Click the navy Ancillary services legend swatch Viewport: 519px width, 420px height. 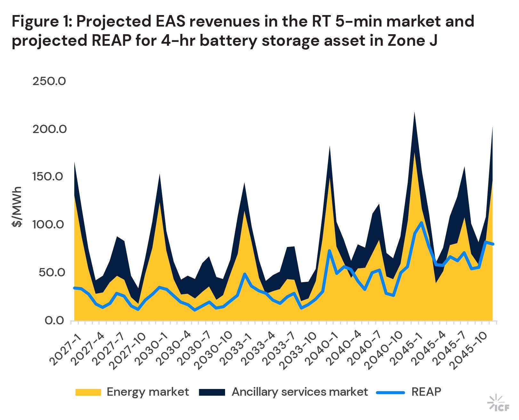coord(212,392)
